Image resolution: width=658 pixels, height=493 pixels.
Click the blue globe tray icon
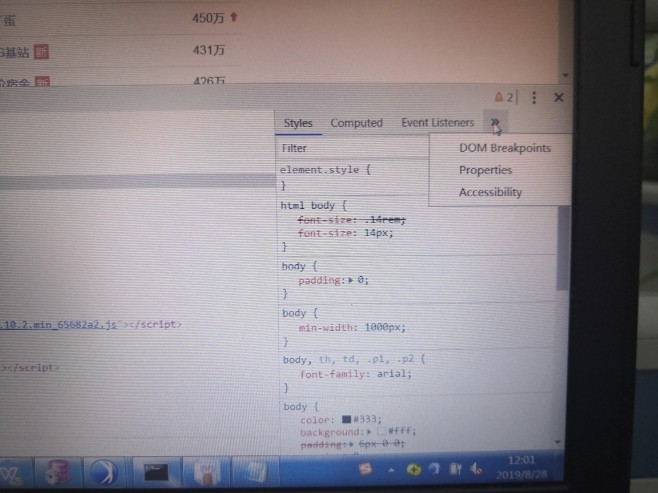tap(435, 469)
